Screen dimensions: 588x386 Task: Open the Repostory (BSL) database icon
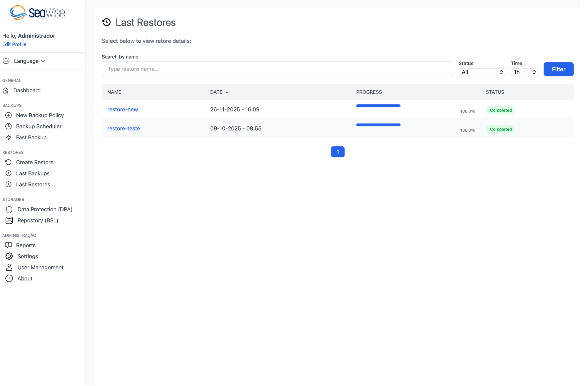[x=9, y=220]
